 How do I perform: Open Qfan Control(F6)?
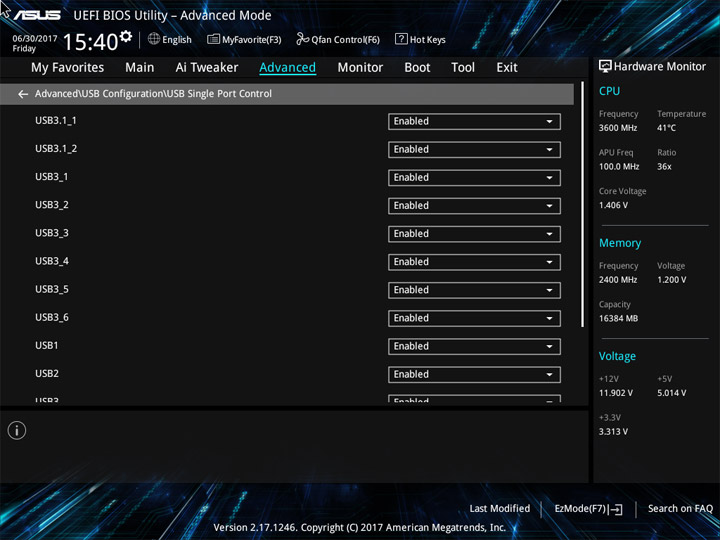coord(338,39)
